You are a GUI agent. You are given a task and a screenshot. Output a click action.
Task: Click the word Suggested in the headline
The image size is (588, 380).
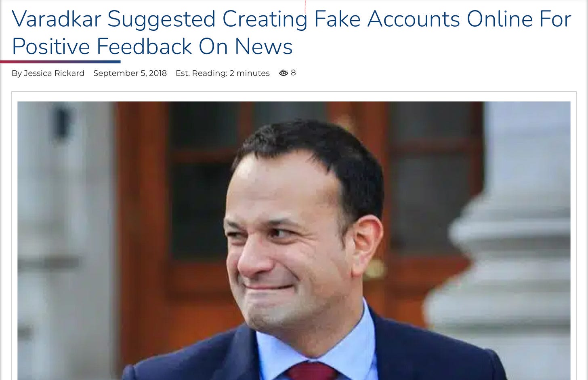point(162,19)
